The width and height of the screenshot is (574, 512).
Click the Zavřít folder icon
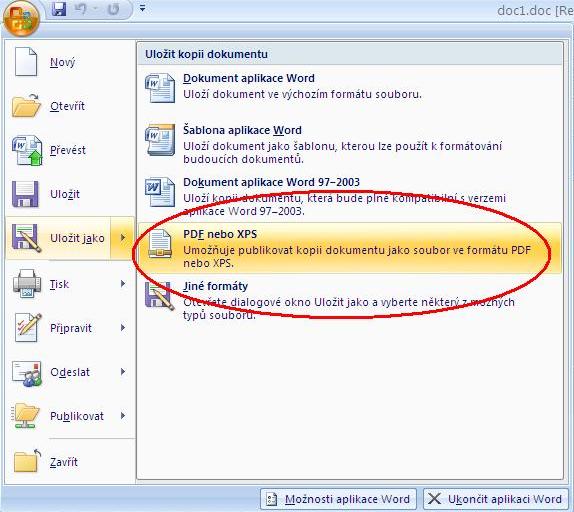point(27,461)
